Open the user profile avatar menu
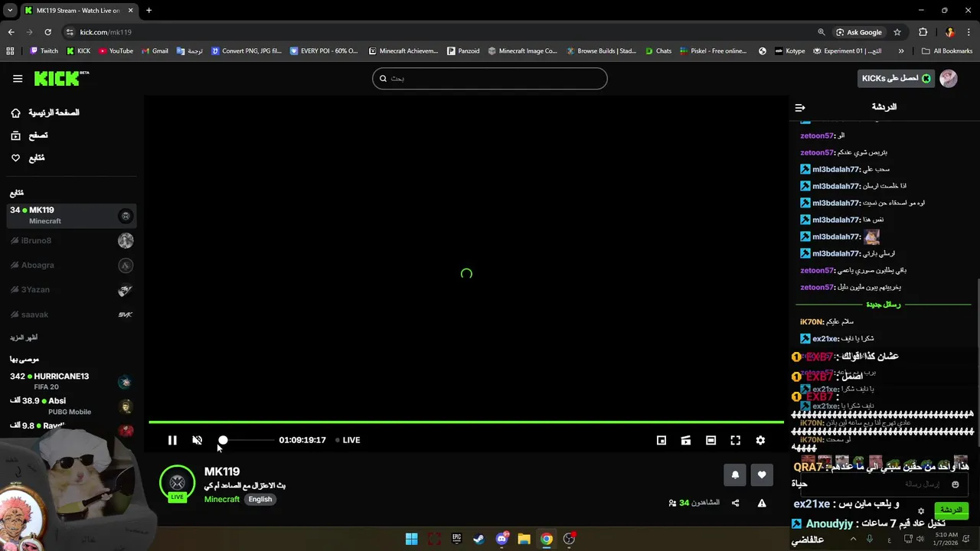This screenshot has width=980, height=551. coord(949,78)
